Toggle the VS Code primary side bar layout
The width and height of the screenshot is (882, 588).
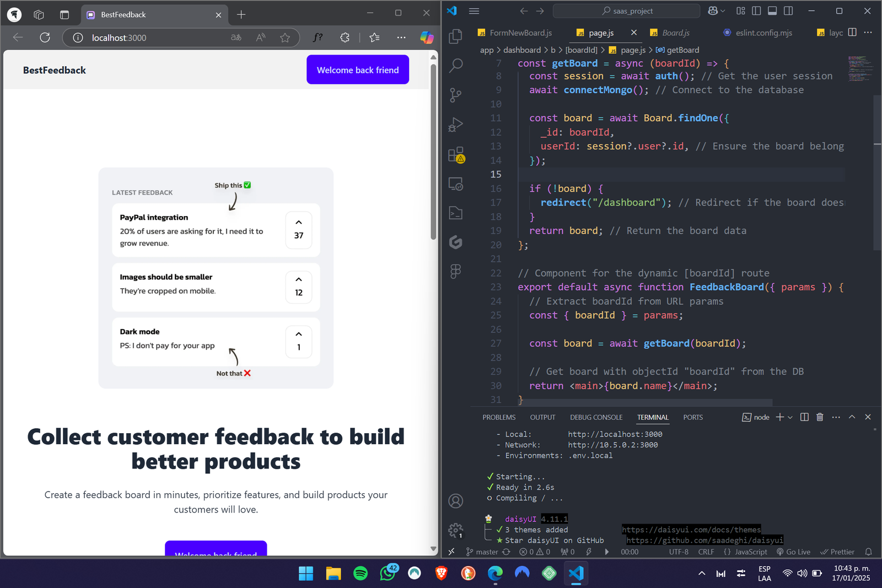[x=756, y=11]
